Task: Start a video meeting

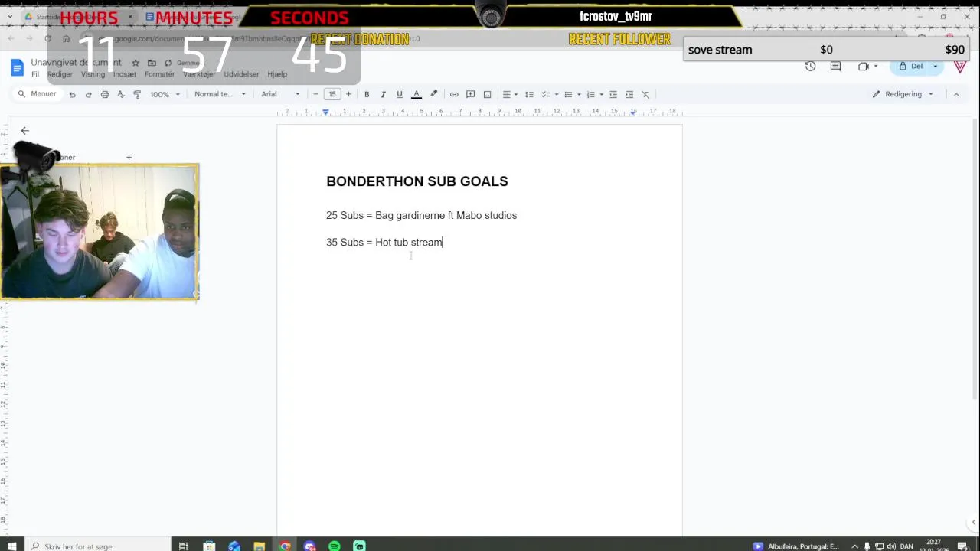Action: coord(864,67)
